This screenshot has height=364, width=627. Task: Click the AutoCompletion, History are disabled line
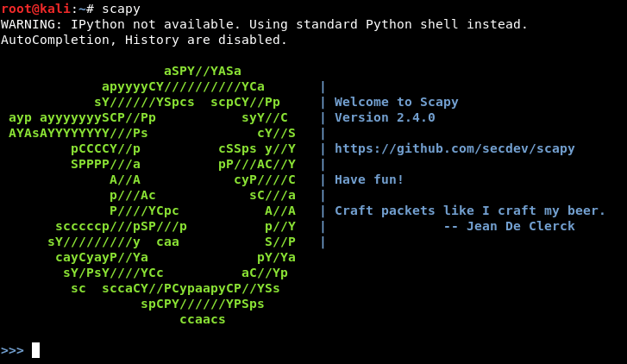click(144, 40)
